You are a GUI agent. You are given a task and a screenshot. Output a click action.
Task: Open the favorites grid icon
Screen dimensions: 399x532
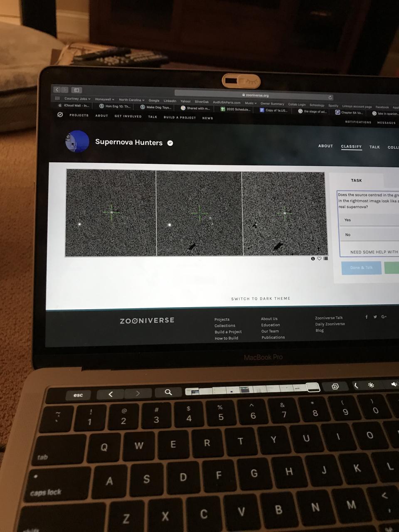57,99
